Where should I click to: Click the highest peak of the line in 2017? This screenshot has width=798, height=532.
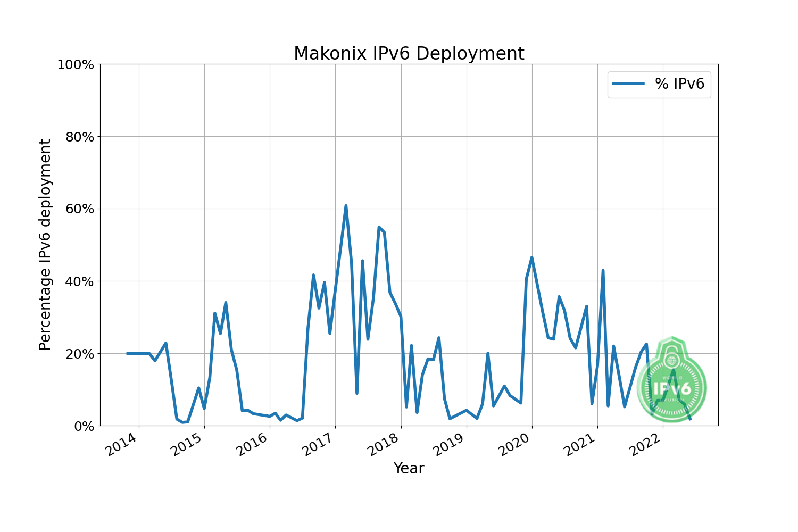(346, 206)
